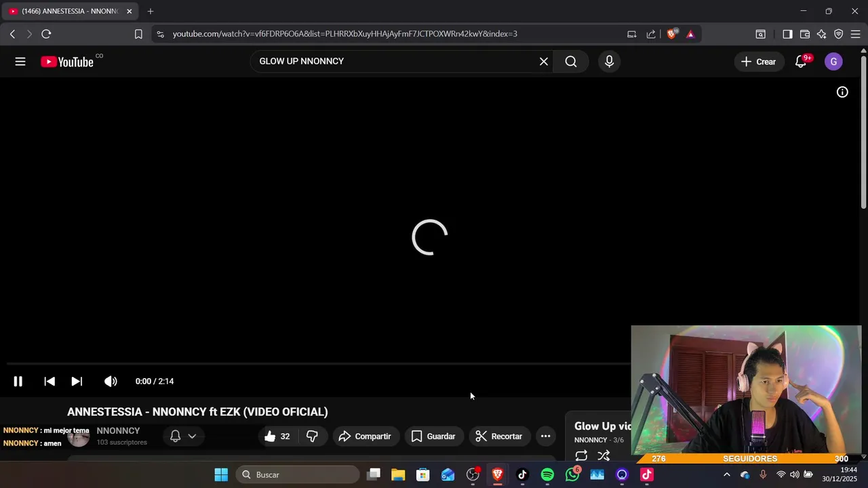Skip to the next video

click(77, 382)
